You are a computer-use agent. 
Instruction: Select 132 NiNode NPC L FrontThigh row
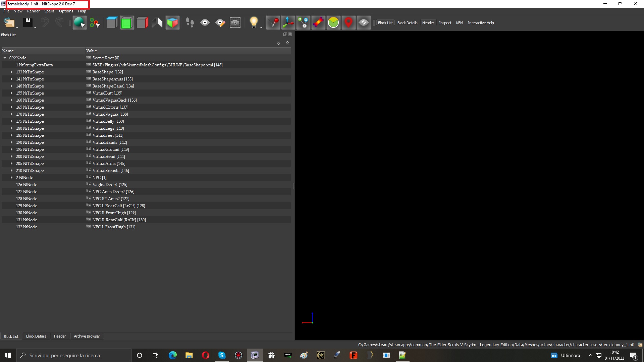tap(146, 227)
